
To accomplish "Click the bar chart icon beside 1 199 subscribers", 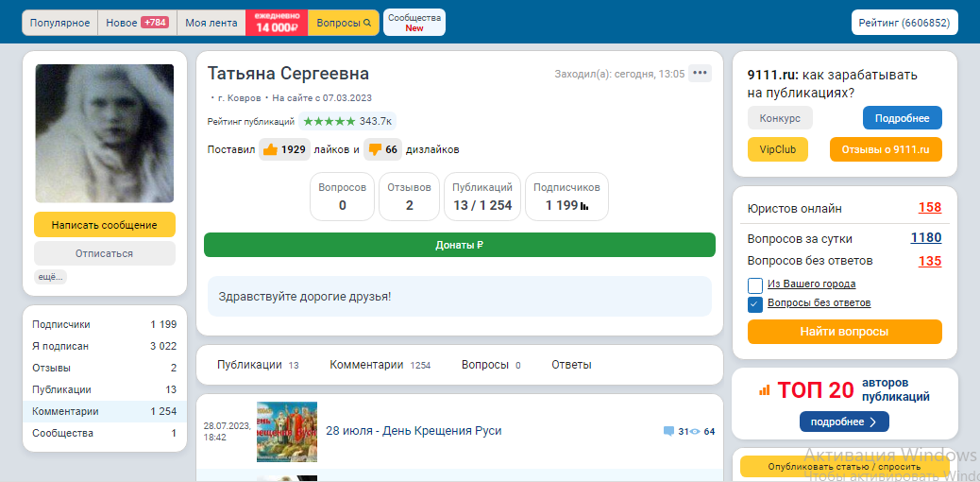I will [x=585, y=206].
